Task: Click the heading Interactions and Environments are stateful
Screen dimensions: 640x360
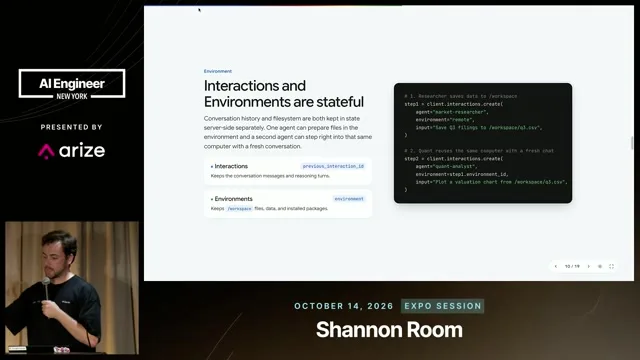Action: click(x=284, y=94)
